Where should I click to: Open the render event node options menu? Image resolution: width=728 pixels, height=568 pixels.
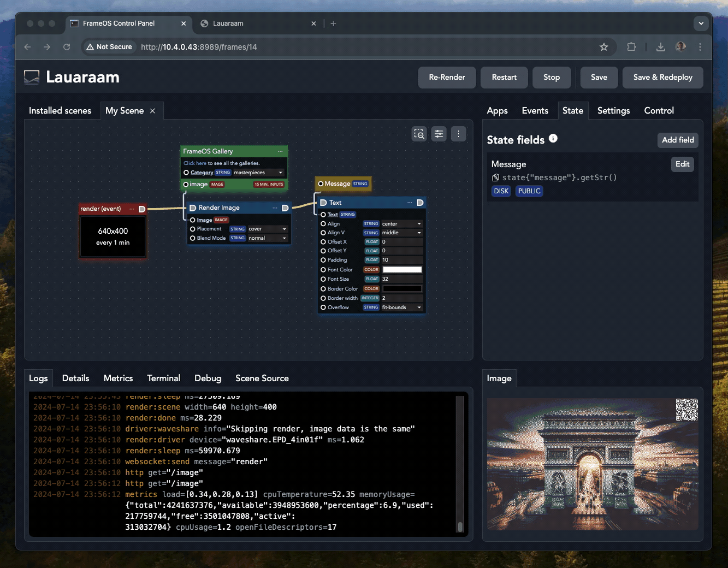[x=132, y=209]
